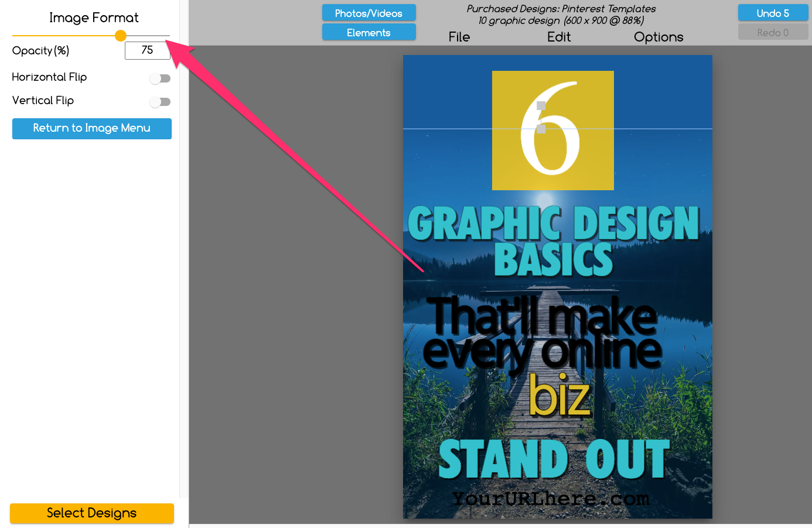Click the Select Designs button
812x528 pixels.
click(92, 513)
